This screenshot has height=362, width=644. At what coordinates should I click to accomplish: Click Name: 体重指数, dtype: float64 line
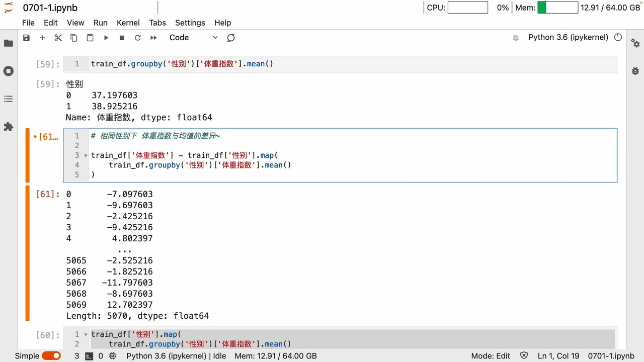click(x=139, y=118)
